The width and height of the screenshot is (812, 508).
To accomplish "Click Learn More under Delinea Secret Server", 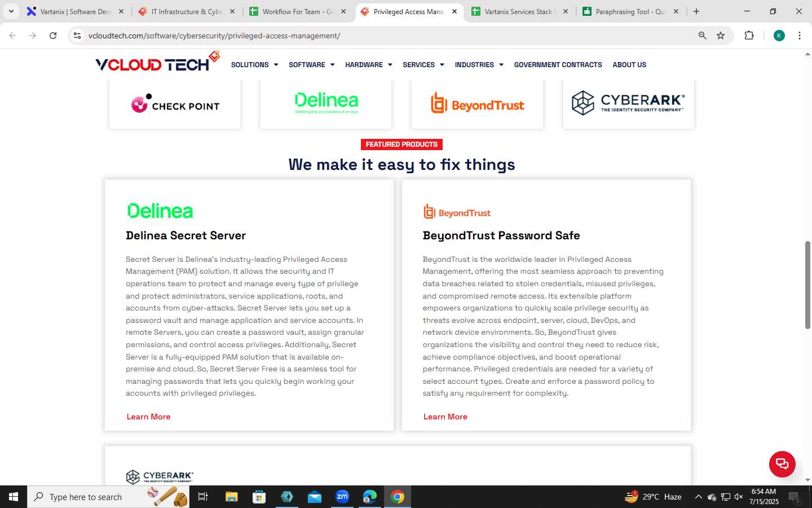I will click(x=148, y=417).
